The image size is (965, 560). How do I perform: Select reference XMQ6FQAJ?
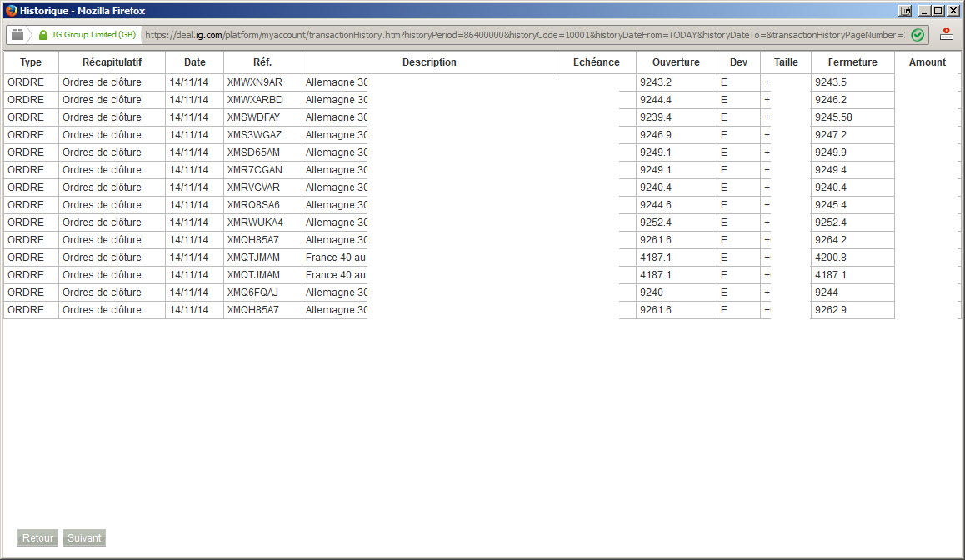(252, 292)
